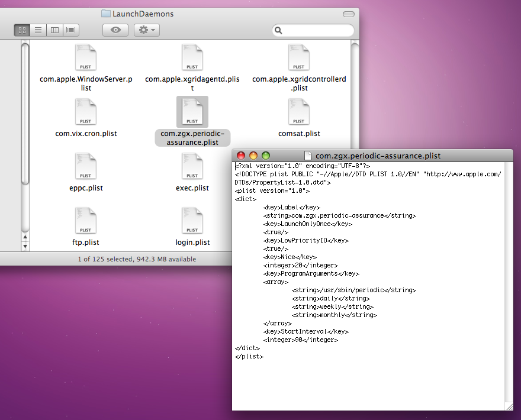Select eppc.plist file icon
This screenshot has height=420, width=521.
click(x=86, y=166)
